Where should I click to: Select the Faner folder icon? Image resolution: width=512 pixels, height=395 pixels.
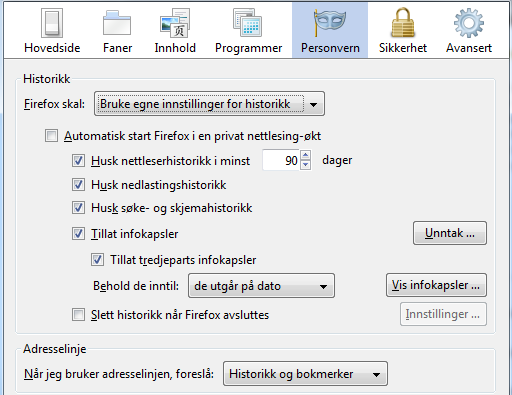click(117, 23)
